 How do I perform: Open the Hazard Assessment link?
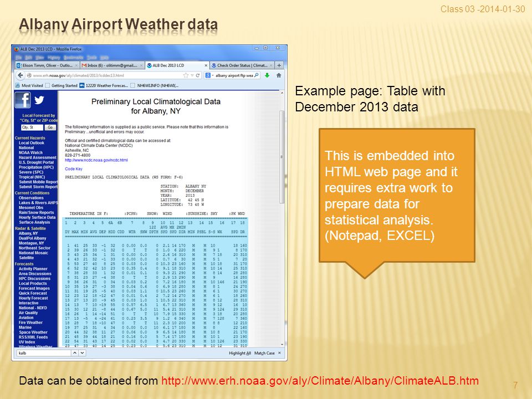tap(37, 157)
